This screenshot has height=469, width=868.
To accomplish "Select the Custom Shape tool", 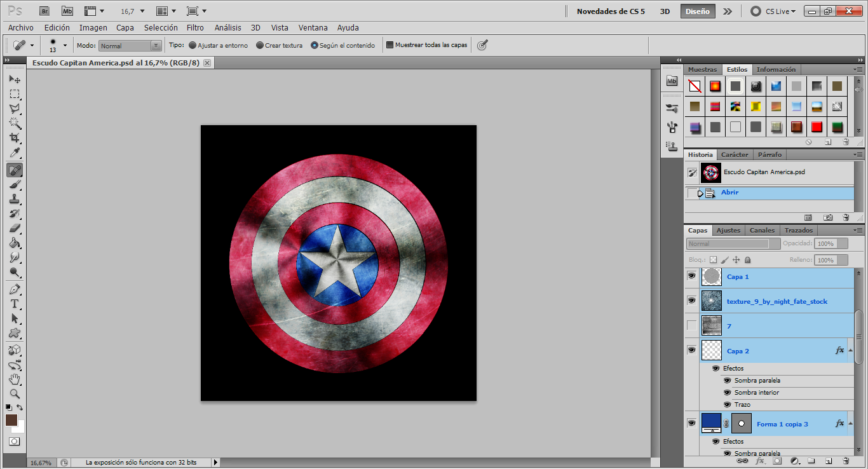I will (15, 333).
